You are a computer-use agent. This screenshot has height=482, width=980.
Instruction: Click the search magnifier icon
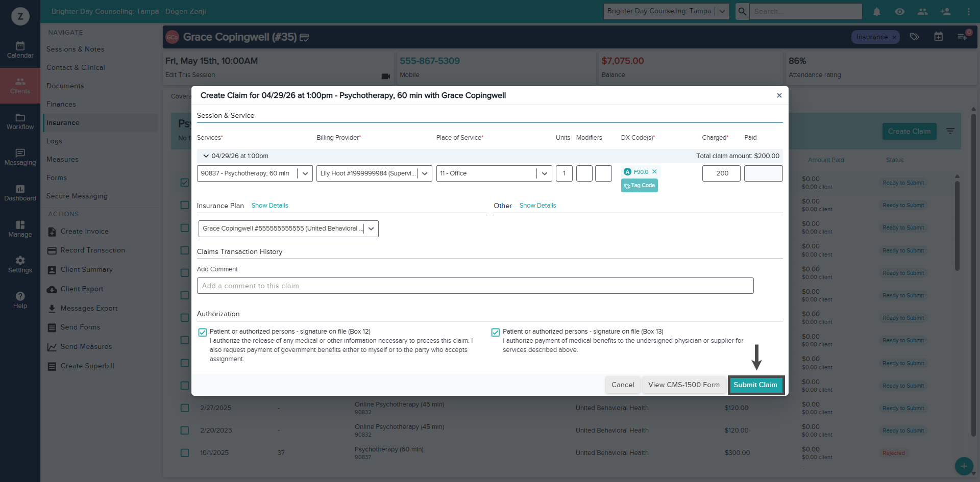(x=742, y=11)
